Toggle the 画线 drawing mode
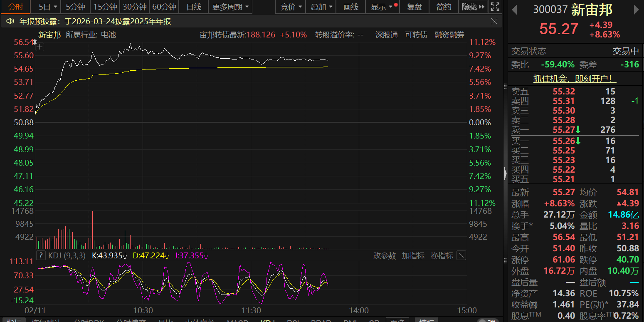 point(351,7)
